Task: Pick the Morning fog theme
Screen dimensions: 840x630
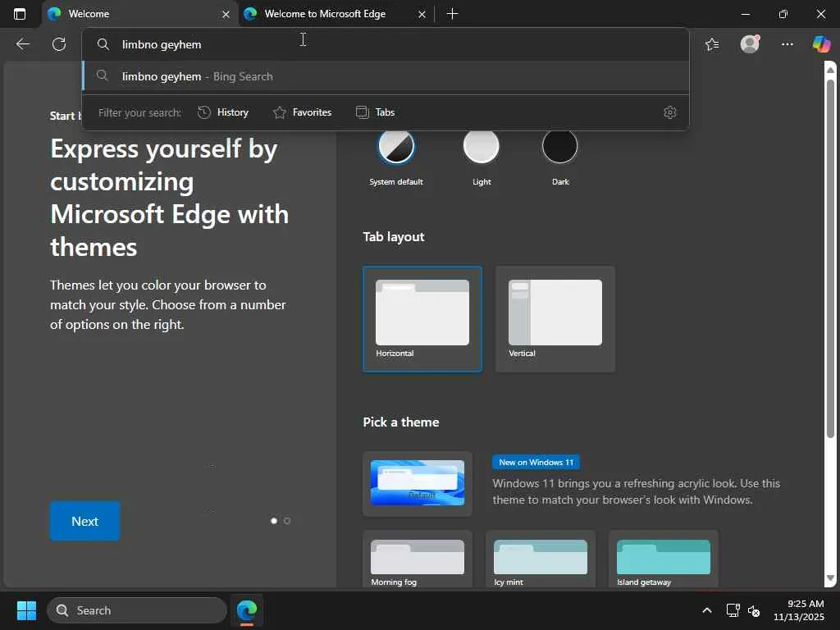Action: pos(418,559)
